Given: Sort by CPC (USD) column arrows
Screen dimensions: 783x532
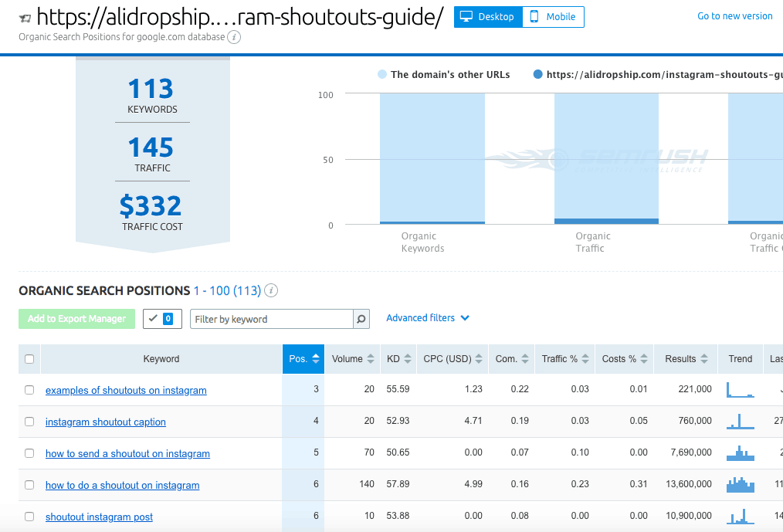Looking at the screenshot, I should [478, 359].
